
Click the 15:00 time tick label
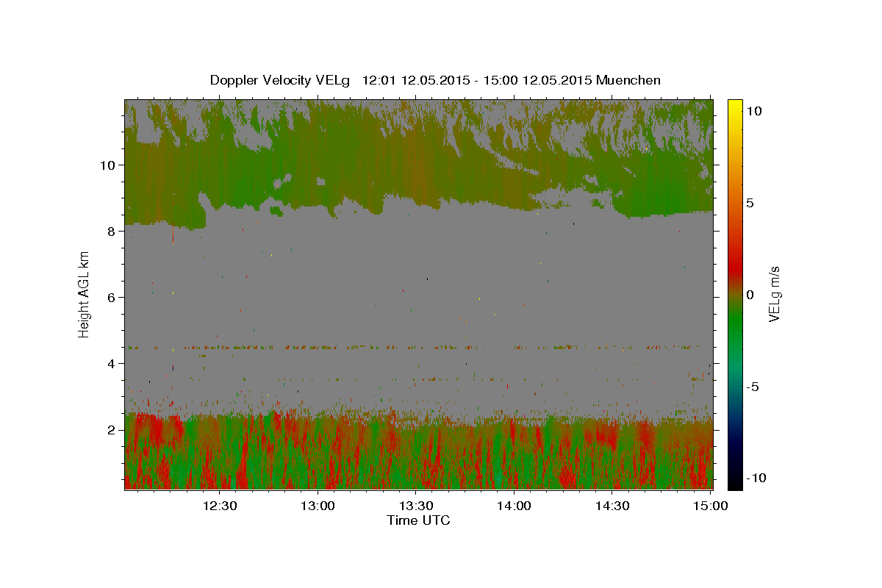pos(710,506)
